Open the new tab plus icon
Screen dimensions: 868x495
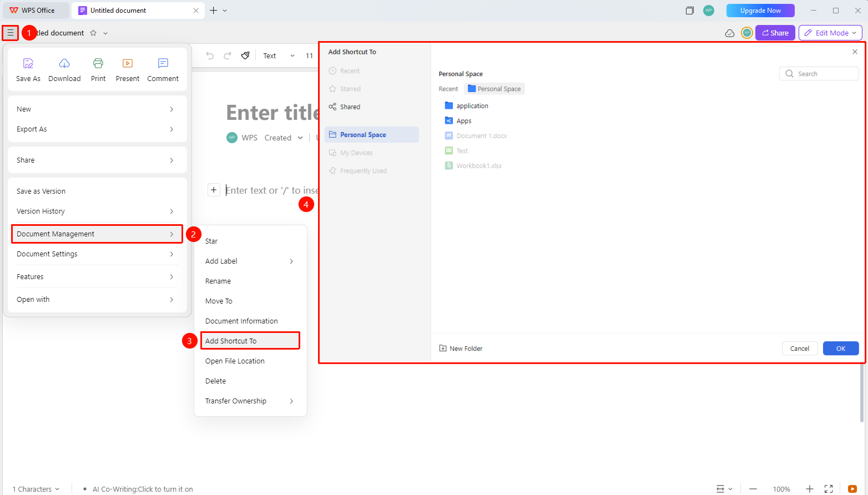click(213, 11)
